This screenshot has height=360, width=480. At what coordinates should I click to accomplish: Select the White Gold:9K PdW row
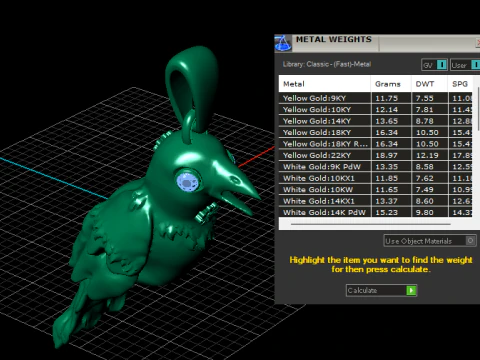tap(376, 167)
